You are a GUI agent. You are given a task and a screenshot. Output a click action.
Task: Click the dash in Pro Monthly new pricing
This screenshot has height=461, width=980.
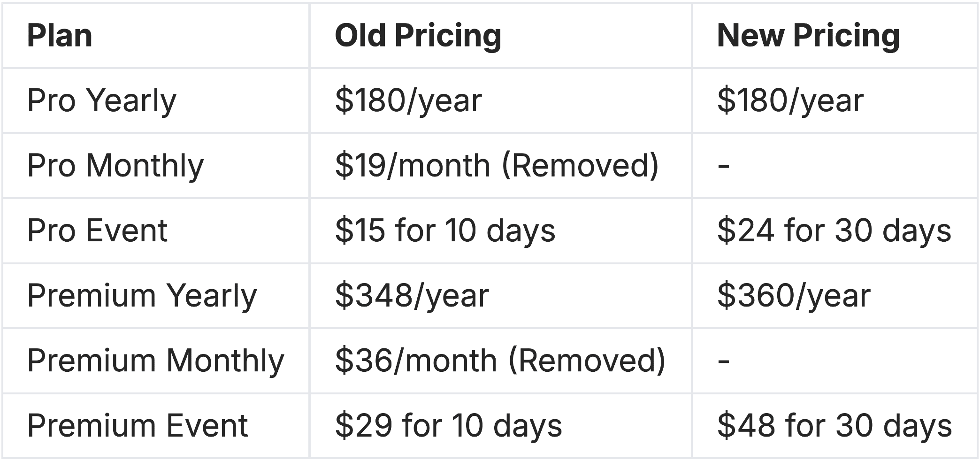[x=723, y=166]
